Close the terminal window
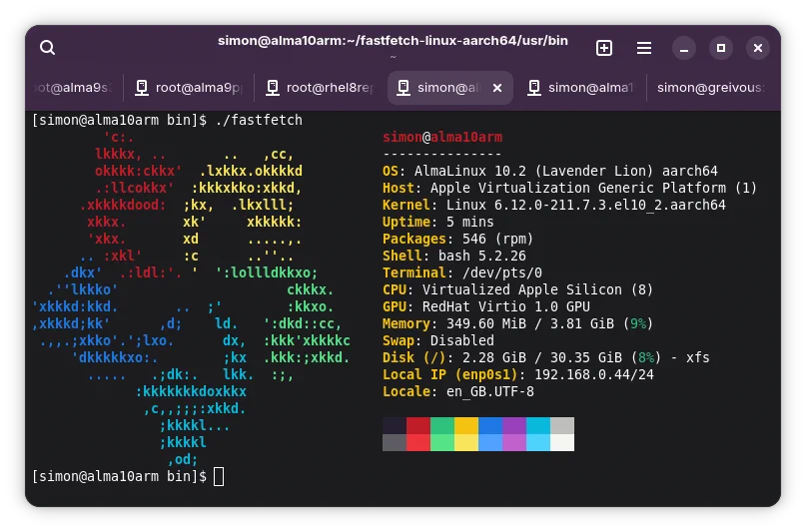806x532 pixels. [758, 48]
